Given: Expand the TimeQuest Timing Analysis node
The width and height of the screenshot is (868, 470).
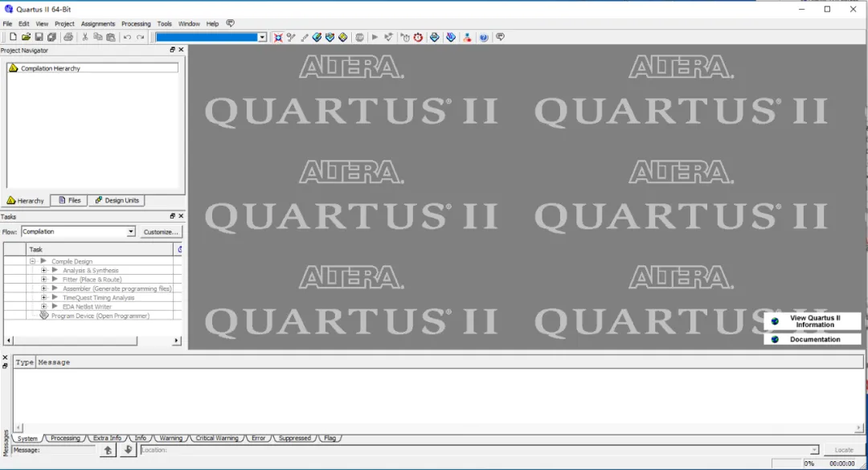Looking at the screenshot, I should tap(43, 297).
